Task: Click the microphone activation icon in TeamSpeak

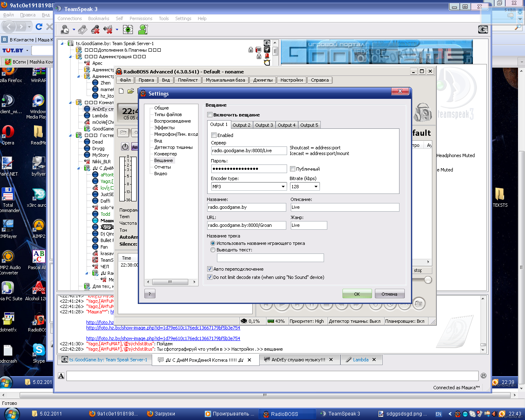Action: (x=82, y=29)
